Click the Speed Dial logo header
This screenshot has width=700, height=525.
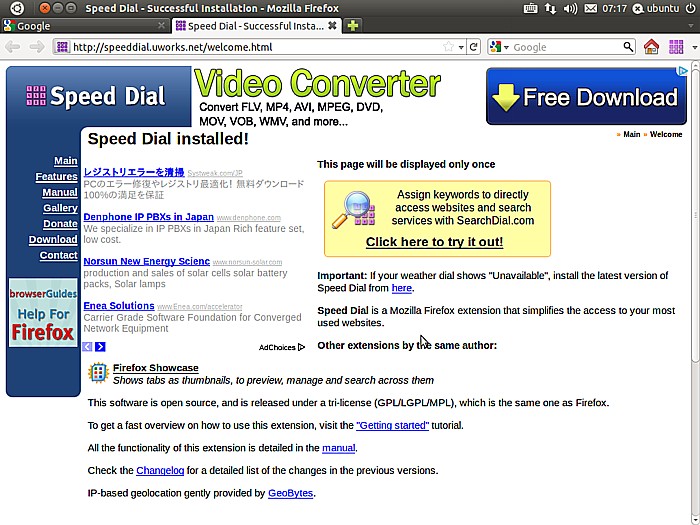coord(96,96)
